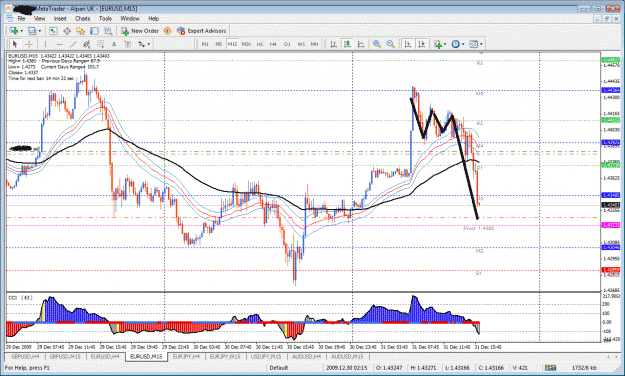
Task: Switch to the GBPUSD,H4 chart tab
Action: (25, 356)
